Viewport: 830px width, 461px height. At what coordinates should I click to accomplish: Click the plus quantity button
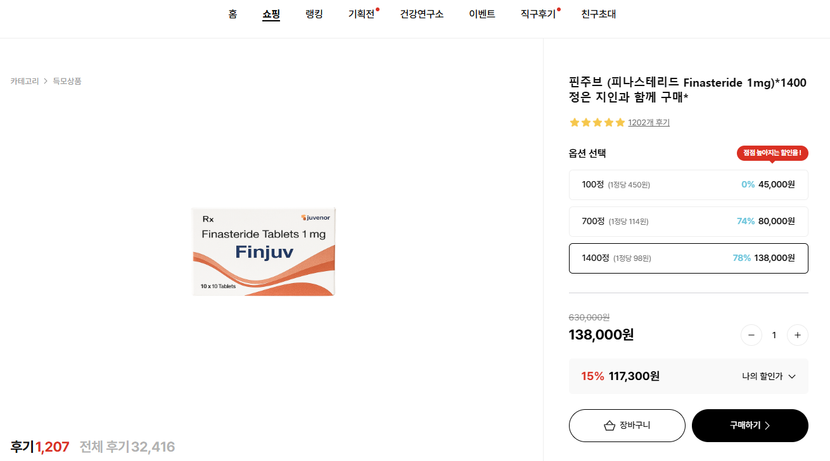[x=797, y=335]
